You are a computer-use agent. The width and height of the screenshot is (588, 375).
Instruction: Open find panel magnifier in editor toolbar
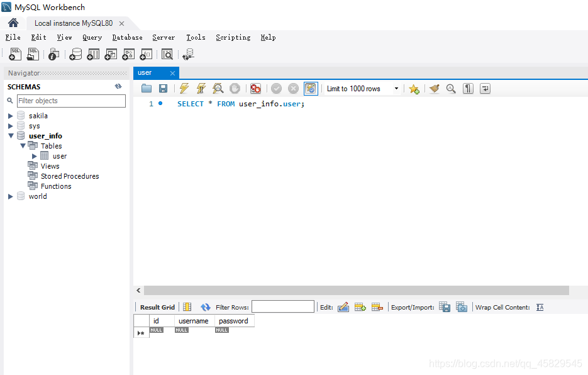pyautogui.click(x=451, y=89)
